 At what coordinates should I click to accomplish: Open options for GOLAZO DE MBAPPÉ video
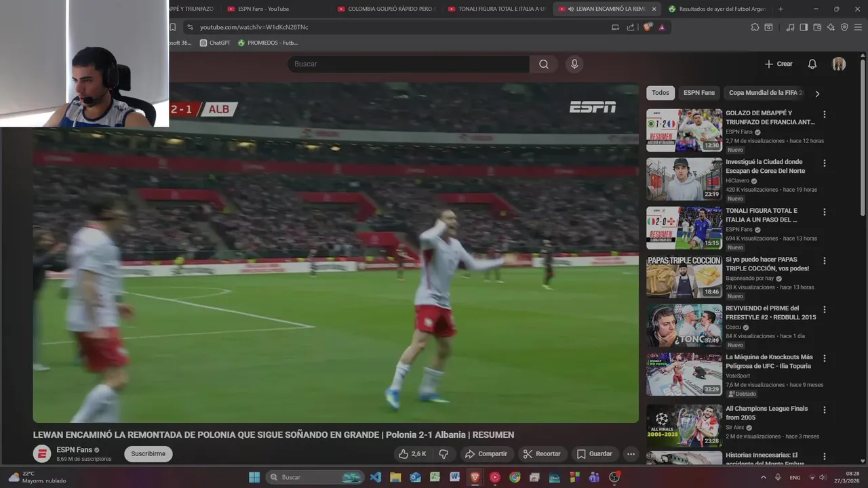(825, 115)
